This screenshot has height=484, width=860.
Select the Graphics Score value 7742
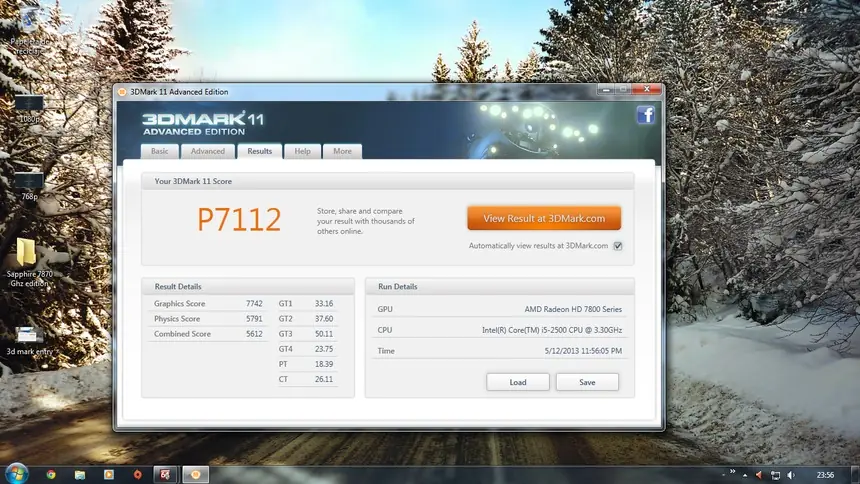(254, 303)
